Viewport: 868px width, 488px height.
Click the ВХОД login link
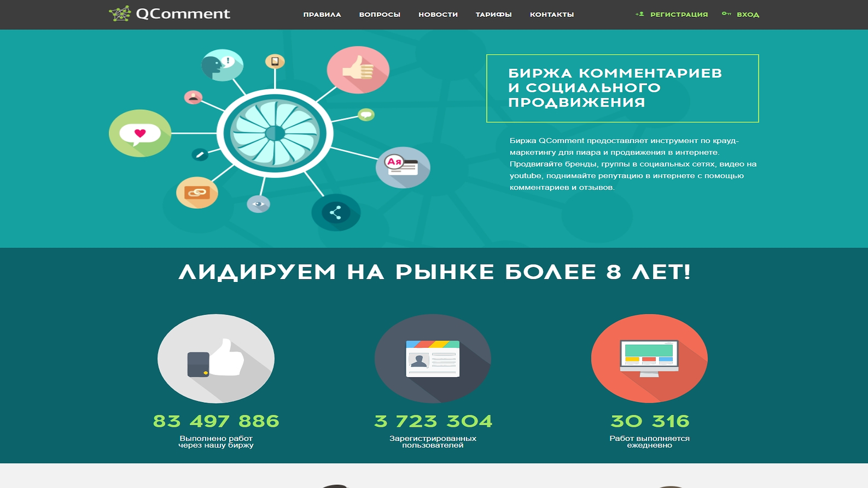pyautogui.click(x=748, y=15)
